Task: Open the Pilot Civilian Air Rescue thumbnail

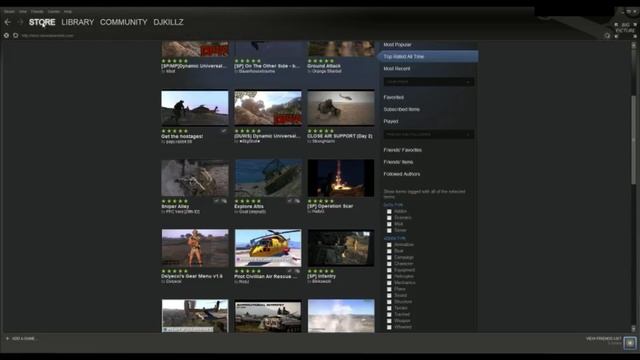Action: 268,248
